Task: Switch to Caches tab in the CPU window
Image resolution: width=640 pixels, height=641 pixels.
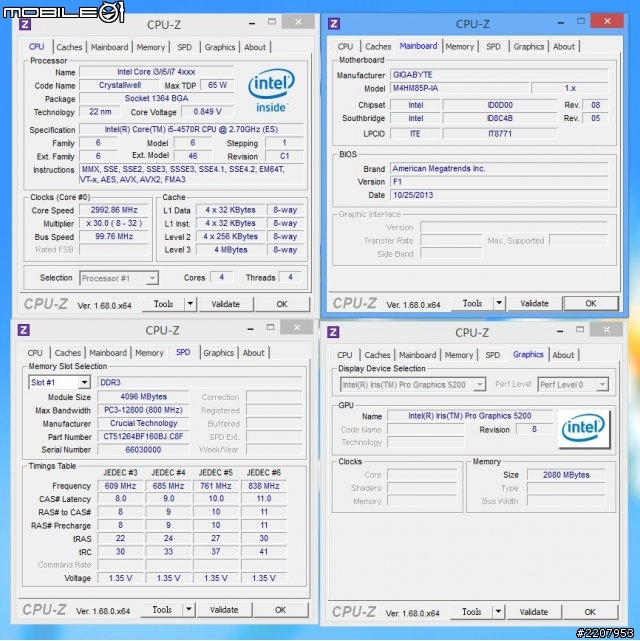Action: tap(69, 47)
